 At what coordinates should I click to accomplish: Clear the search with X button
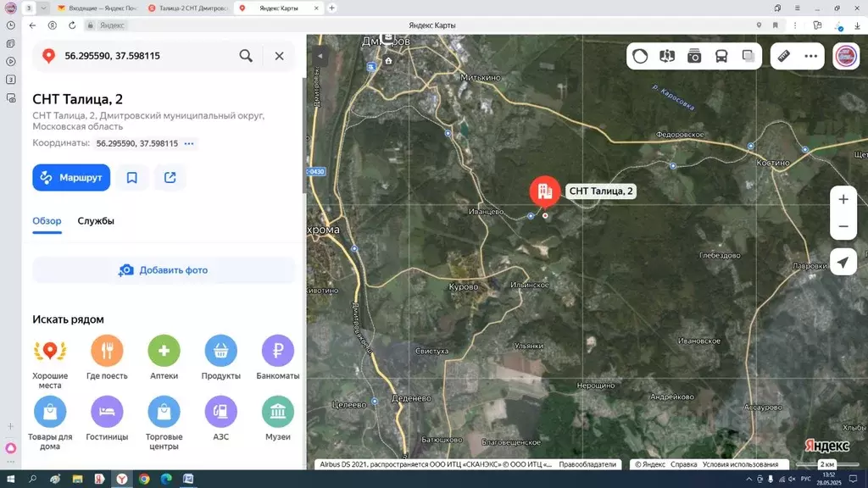click(279, 55)
